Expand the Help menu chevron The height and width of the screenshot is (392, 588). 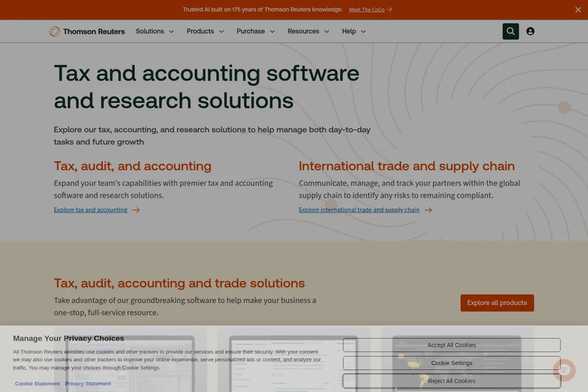pos(363,31)
